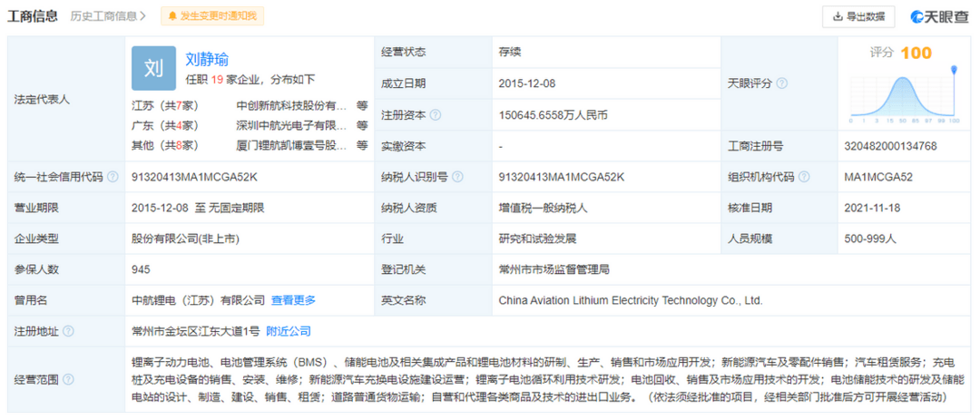Click 等 after the 其他 company row
The width and height of the screenshot is (980, 420).
point(362,146)
